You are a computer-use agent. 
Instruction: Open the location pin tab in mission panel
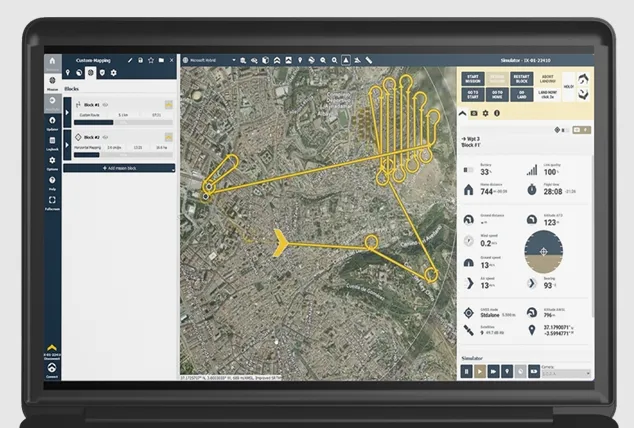click(x=68, y=73)
